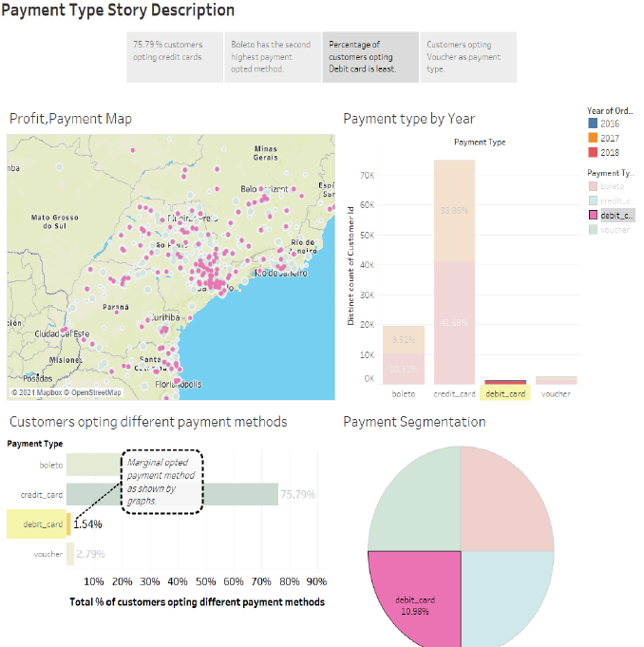The height and width of the screenshot is (647, 644).
Task: Select the 2017 orange legend square
Action: pos(593,138)
